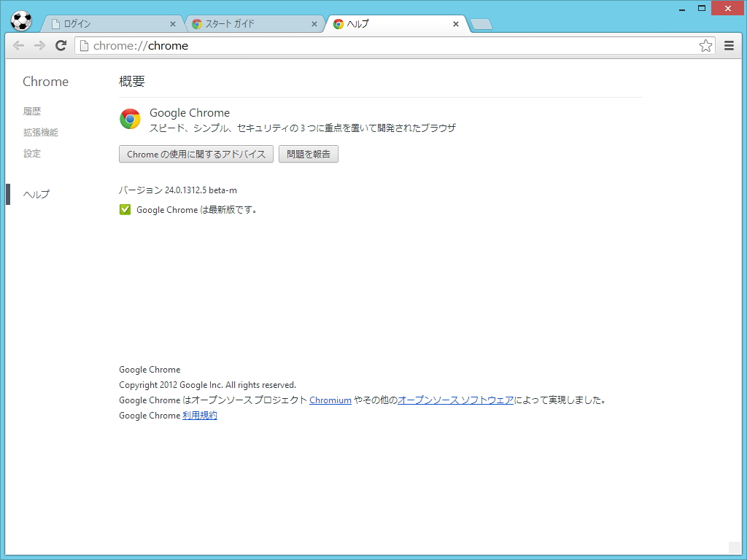The height and width of the screenshot is (560, 747).
Task: Click the forward navigation arrow
Action: [39, 45]
